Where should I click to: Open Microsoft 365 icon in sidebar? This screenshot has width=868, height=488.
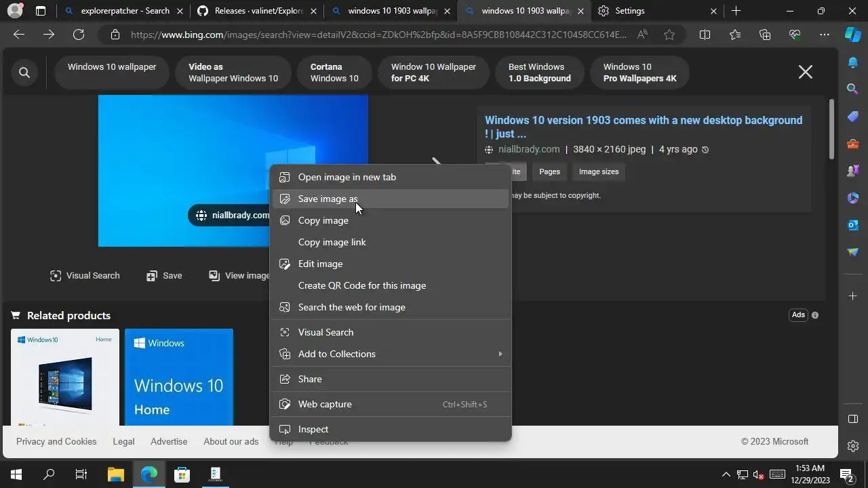point(853,198)
